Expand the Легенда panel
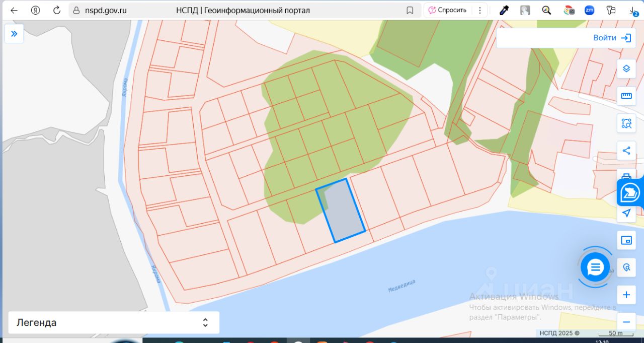 [x=114, y=322]
